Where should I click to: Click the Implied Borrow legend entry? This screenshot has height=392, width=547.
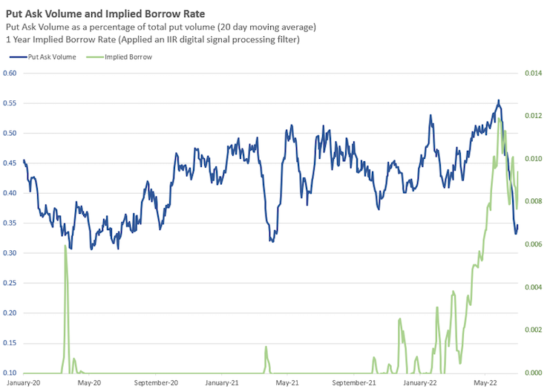pos(128,56)
